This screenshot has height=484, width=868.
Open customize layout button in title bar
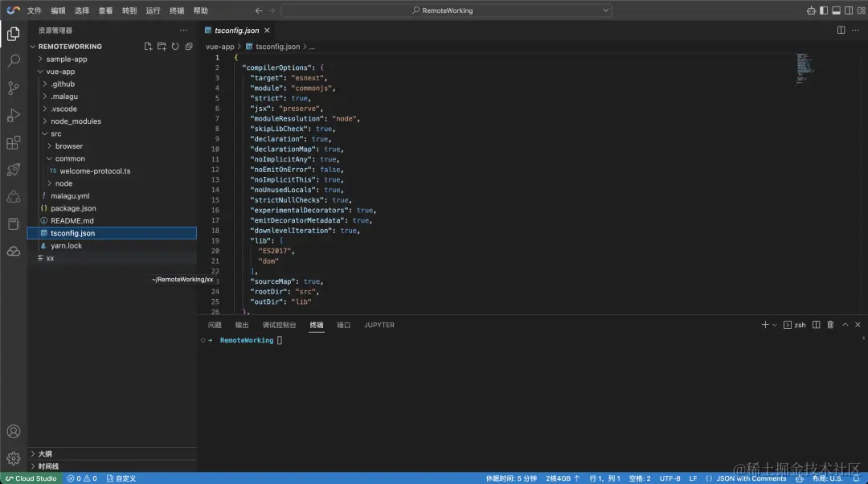[862, 10]
